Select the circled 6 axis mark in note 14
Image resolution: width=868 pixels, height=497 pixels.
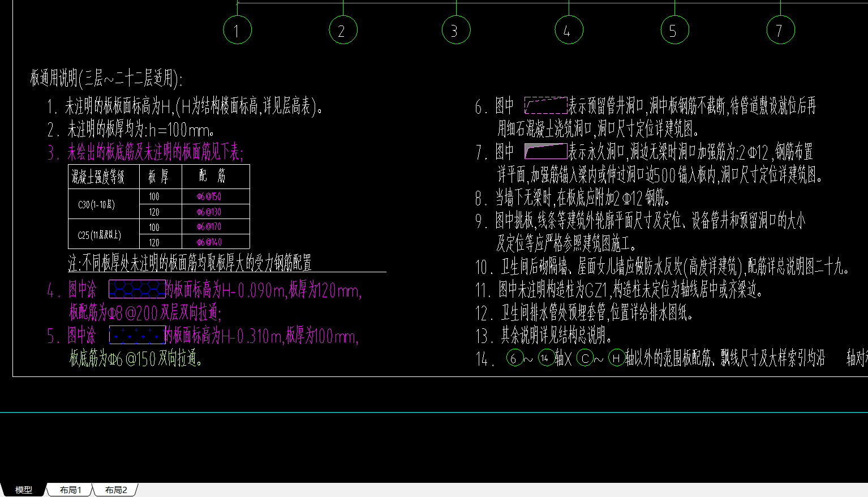pyautogui.click(x=514, y=358)
